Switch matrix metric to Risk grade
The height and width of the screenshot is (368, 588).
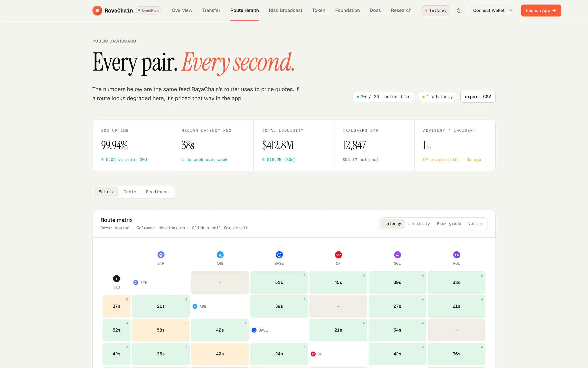449,224
